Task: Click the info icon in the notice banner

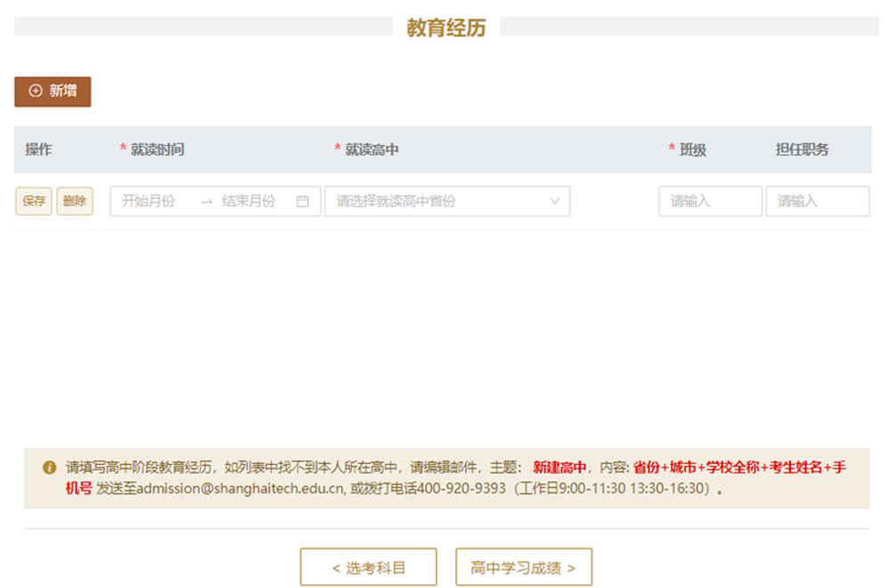Action: click(x=49, y=468)
